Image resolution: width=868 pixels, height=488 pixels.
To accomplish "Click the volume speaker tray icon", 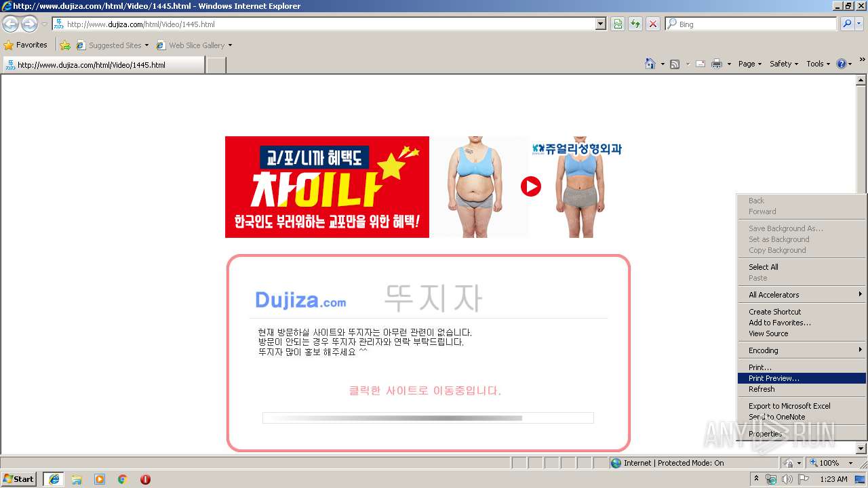I will (787, 479).
